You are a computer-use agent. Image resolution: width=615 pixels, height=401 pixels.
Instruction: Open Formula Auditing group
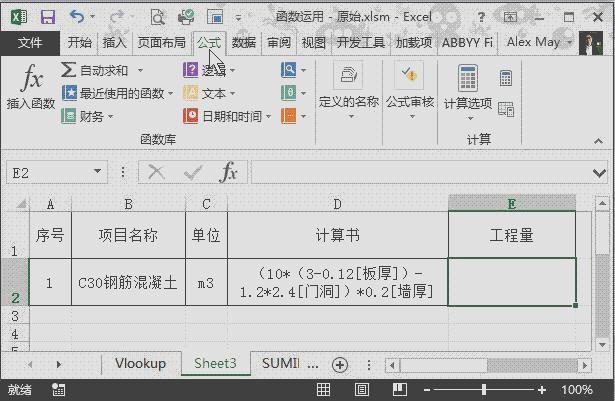click(x=410, y=91)
